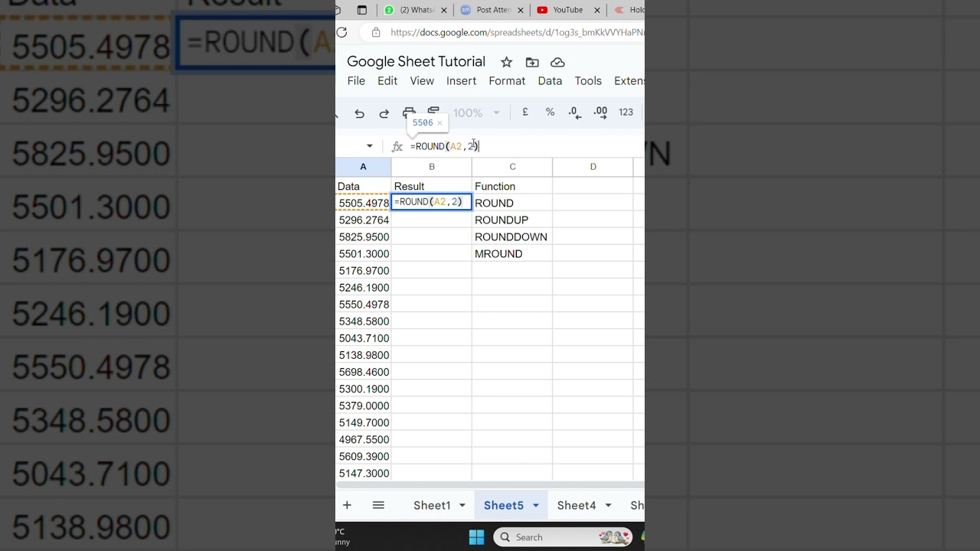Open the Format menu
980x551 pixels.
507,81
